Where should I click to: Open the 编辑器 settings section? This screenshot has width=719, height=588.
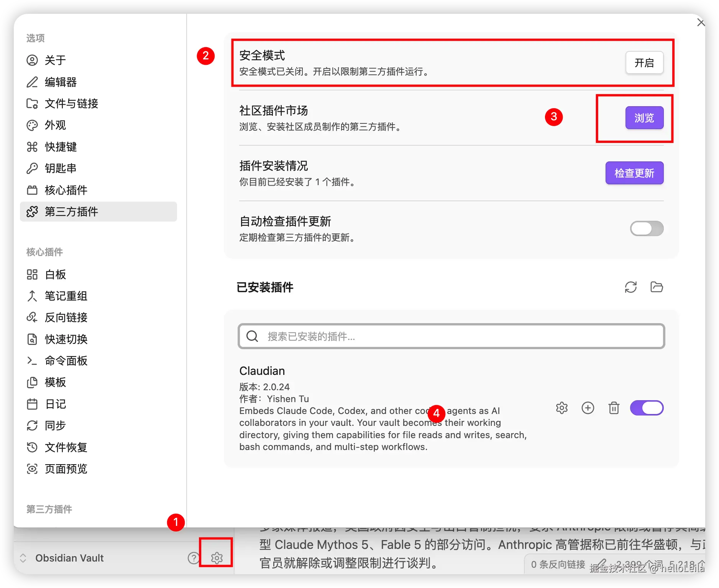tap(98, 82)
